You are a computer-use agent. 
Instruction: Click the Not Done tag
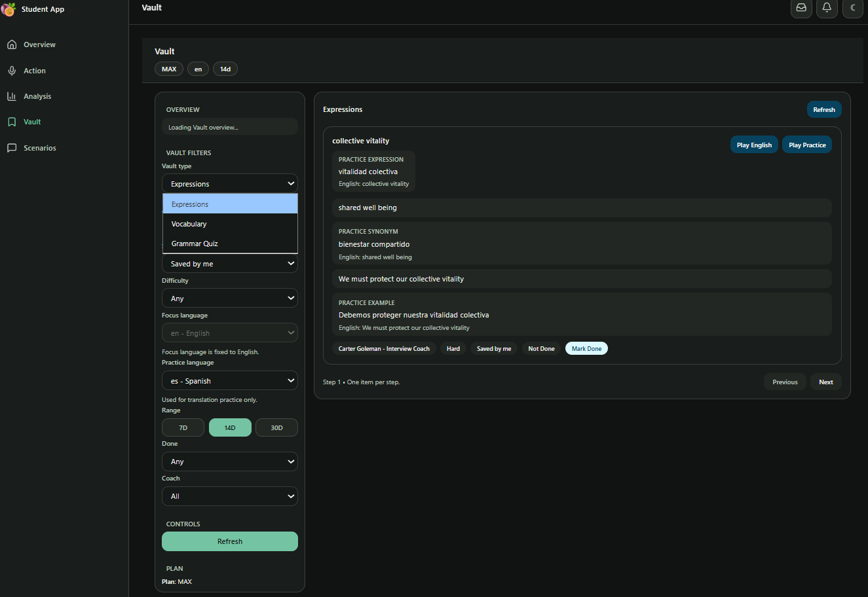[x=541, y=349]
